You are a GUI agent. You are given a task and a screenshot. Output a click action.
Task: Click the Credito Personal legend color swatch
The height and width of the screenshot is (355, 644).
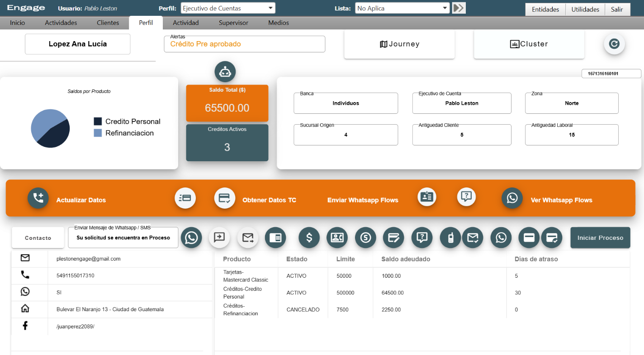pyautogui.click(x=98, y=121)
